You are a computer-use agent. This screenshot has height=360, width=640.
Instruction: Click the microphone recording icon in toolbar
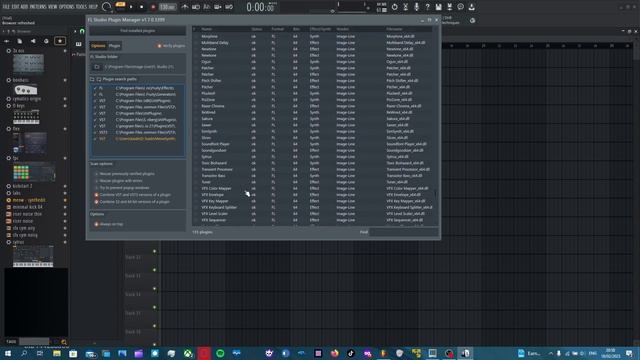pos(416,7)
